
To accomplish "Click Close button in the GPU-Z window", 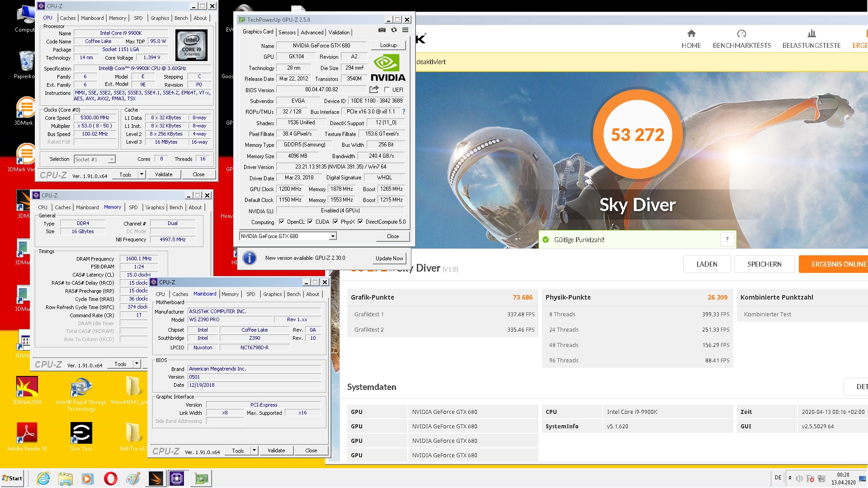I will coord(393,236).
